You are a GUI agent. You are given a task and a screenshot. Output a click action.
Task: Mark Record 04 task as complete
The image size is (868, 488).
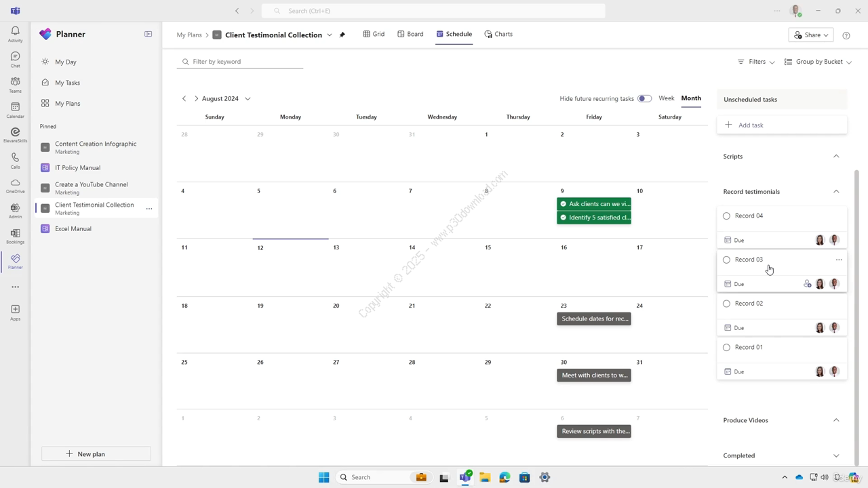pyautogui.click(x=726, y=216)
